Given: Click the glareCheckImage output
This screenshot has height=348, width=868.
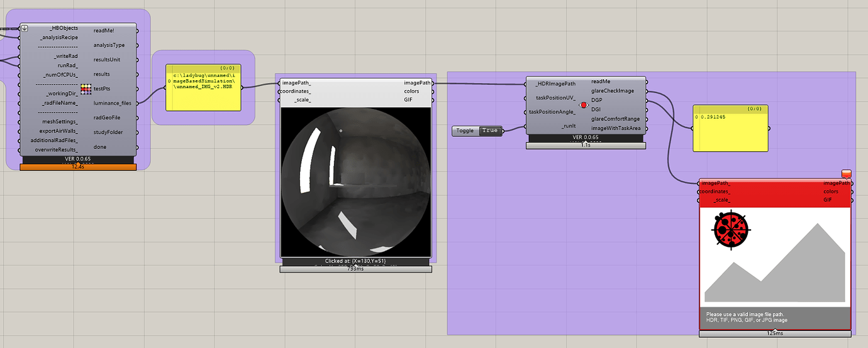Looking at the screenshot, I should tap(613, 90).
